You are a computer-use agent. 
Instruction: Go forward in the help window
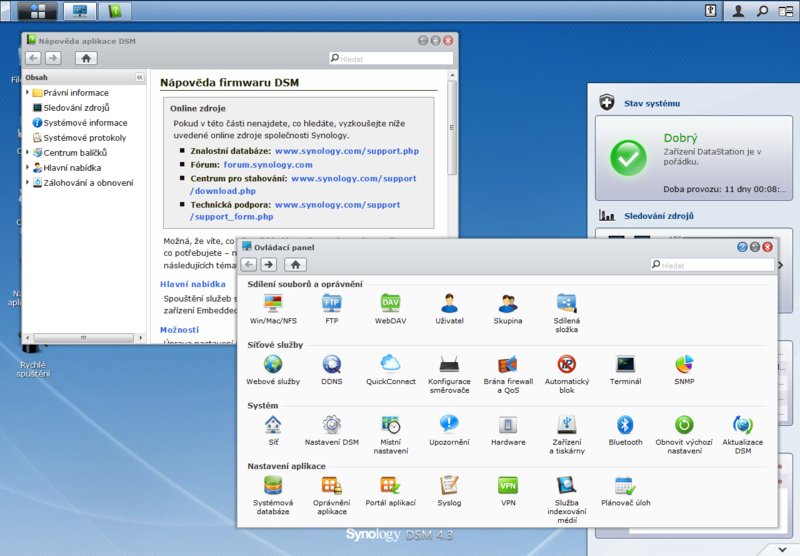click(53, 58)
